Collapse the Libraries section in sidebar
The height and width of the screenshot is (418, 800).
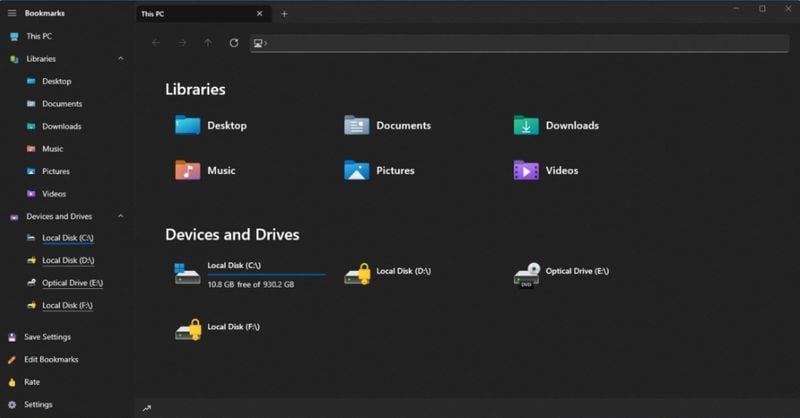[121, 59]
